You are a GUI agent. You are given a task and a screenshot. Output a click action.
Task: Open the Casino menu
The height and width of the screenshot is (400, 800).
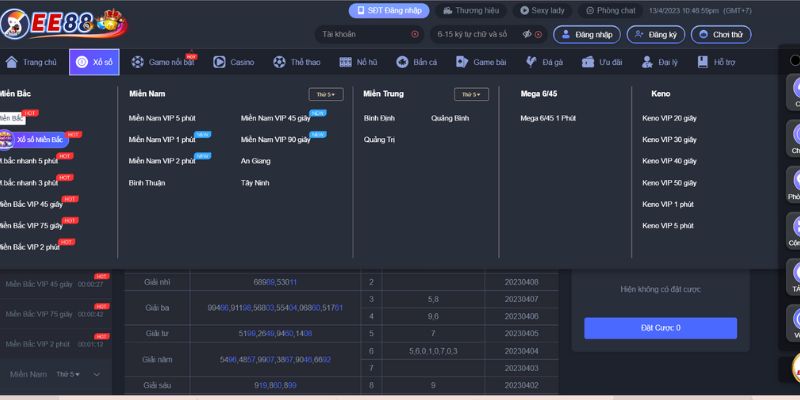pyautogui.click(x=234, y=62)
